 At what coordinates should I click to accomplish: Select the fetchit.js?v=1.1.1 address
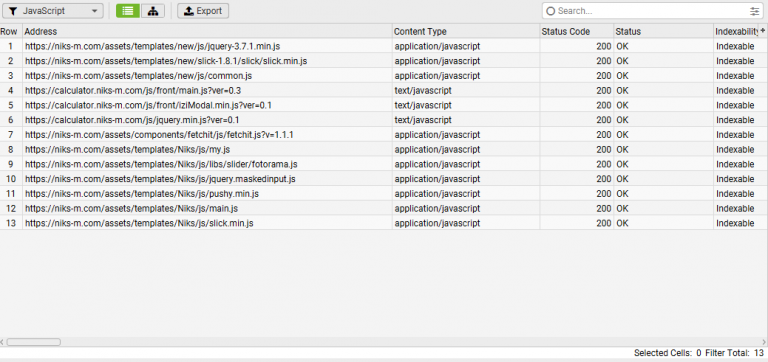click(159, 135)
